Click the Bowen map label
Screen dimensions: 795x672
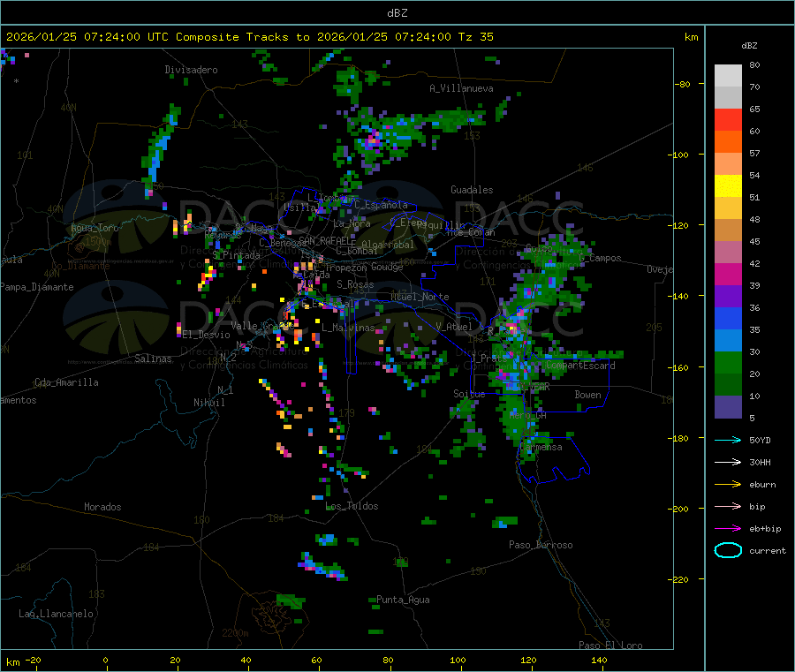coord(587,395)
